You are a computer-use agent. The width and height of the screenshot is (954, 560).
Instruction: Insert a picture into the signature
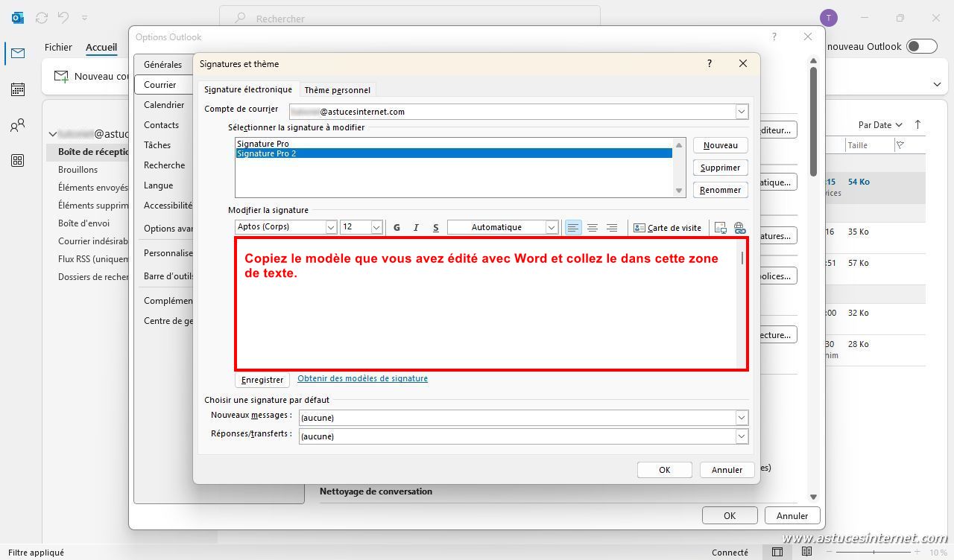coord(720,228)
